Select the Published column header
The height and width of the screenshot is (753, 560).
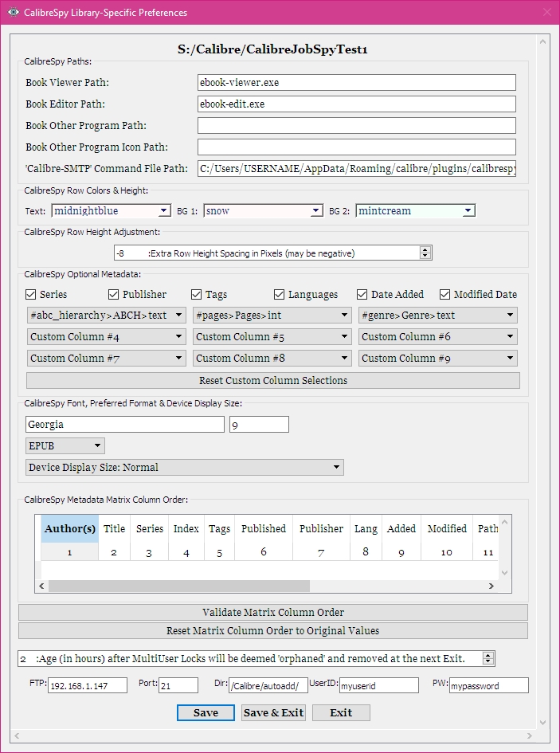click(264, 529)
